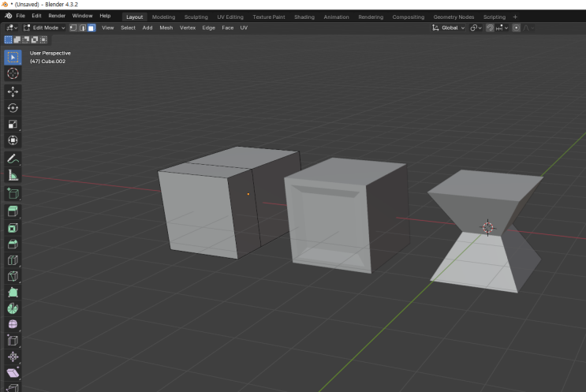The height and width of the screenshot is (392, 586).
Task: Expand the Global transform orientation dropdown
Action: (448, 28)
